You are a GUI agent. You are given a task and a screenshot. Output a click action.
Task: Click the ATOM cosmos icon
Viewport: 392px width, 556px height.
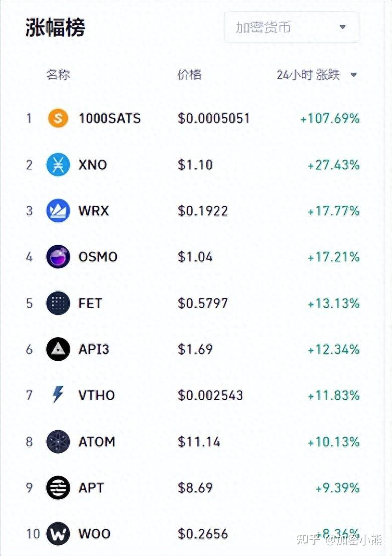pyautogui.click(x=58, y=442)
